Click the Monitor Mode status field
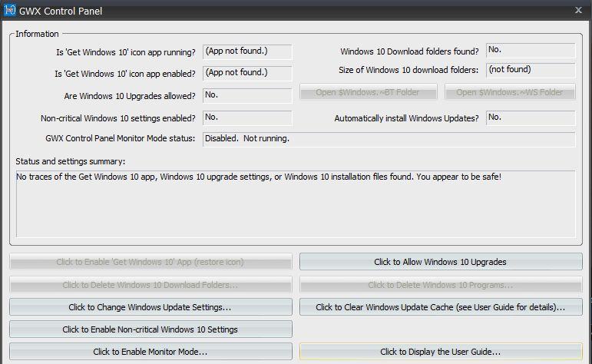This screenshot has width=592, height=364. [x=389, y=139]
